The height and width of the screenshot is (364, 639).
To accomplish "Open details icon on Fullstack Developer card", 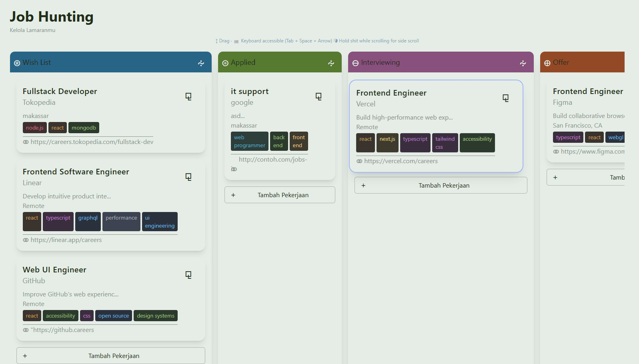I will (x=188, y=96).
